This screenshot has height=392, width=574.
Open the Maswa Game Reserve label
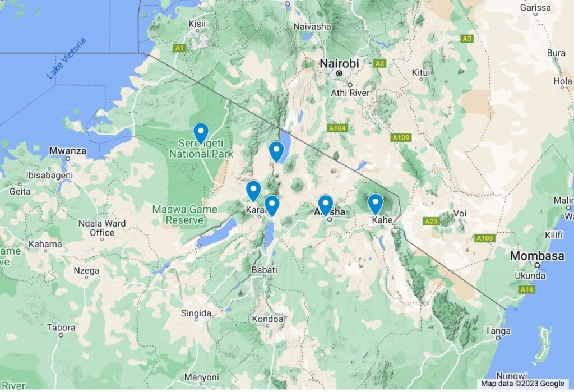[185, 215]
